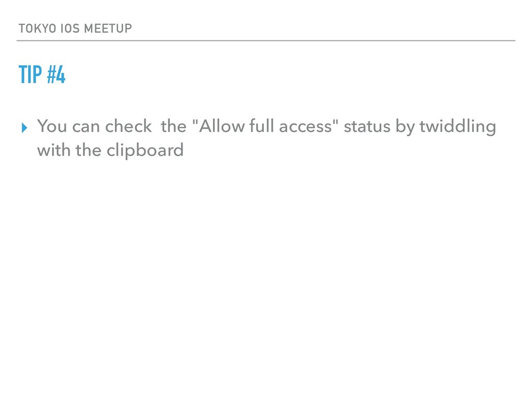Click the word MEETUP in the header
Image resolution: width=532 pixels, height=399 pixels.
pyautogui.click(x=108, y=29)
